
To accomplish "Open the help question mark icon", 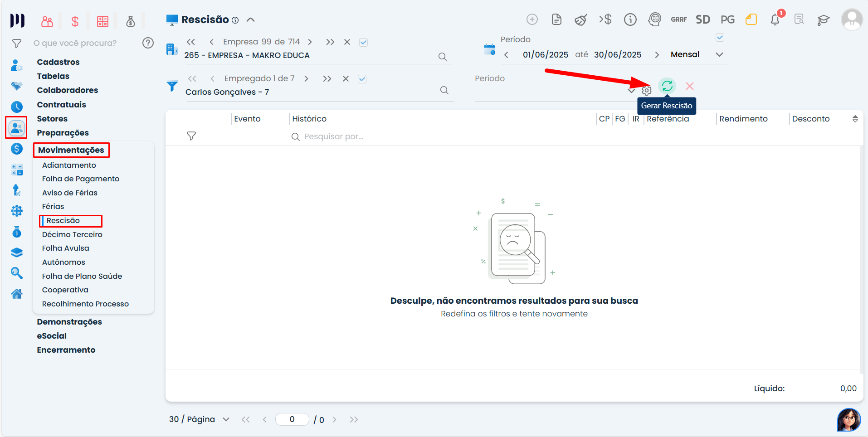I will (148, 43).
